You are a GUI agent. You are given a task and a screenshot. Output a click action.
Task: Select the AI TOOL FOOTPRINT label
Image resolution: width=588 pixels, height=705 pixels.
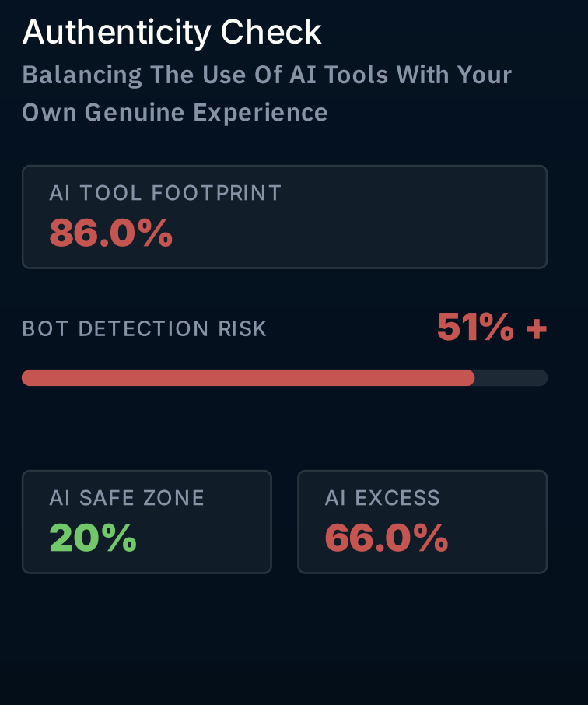165,193
